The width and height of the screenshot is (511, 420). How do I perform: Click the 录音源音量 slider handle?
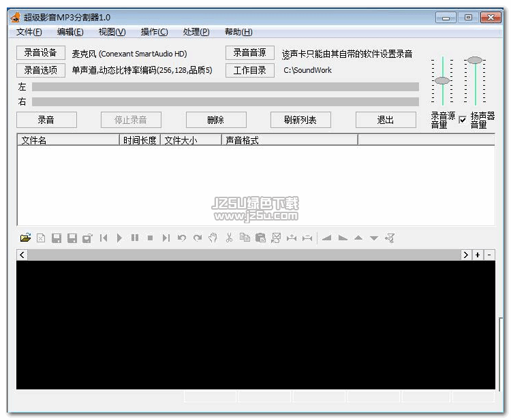[x=442, y=80]
